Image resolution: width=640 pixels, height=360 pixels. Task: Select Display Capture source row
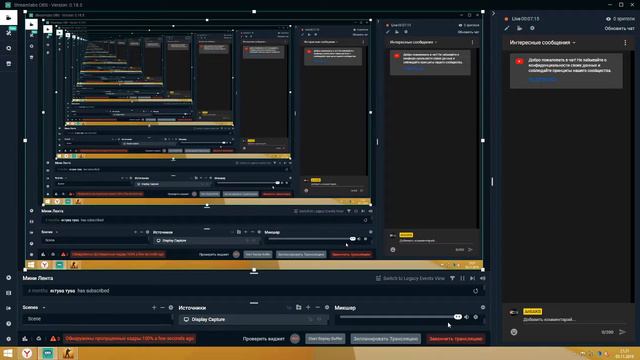[x=253, y=319]
